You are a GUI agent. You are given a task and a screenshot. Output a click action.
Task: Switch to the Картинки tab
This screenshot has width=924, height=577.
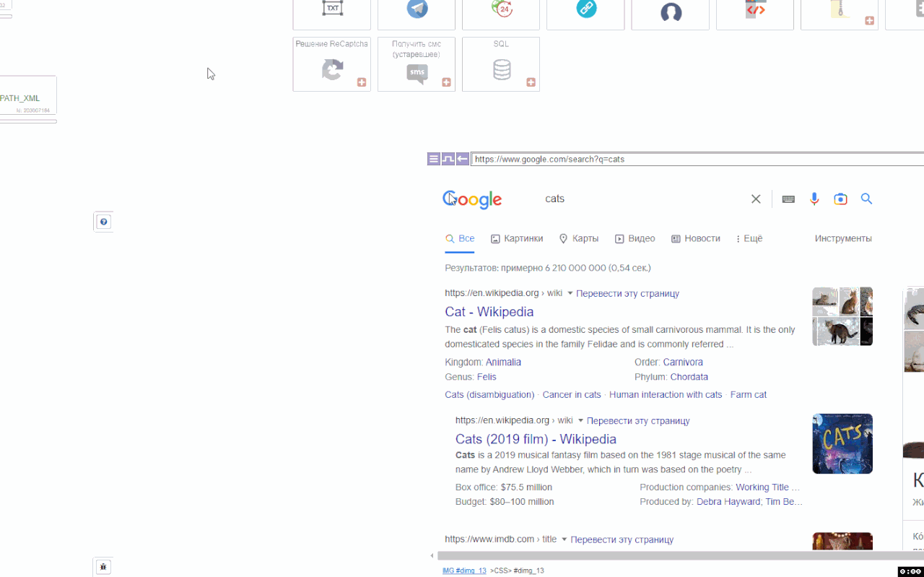517,238
